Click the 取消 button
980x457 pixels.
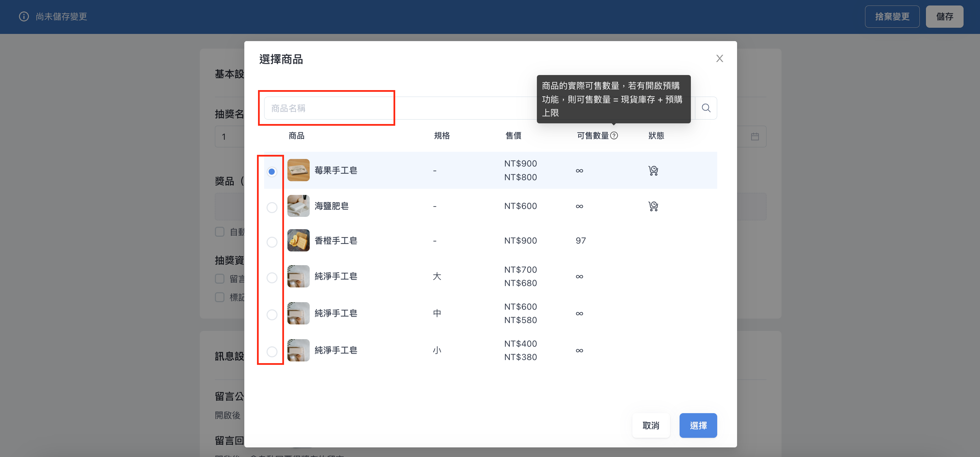tap(651, 425)
